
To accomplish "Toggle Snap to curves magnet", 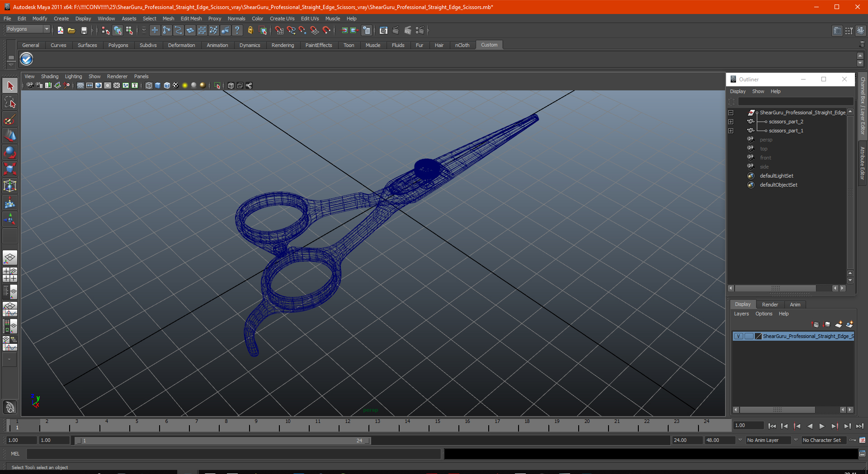I will (x=291, y=30).
